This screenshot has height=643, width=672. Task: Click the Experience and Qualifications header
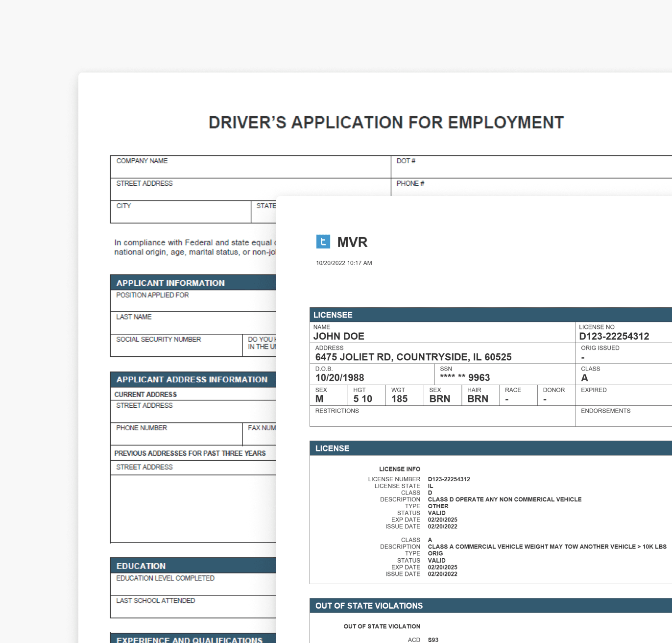pos(193,638)
